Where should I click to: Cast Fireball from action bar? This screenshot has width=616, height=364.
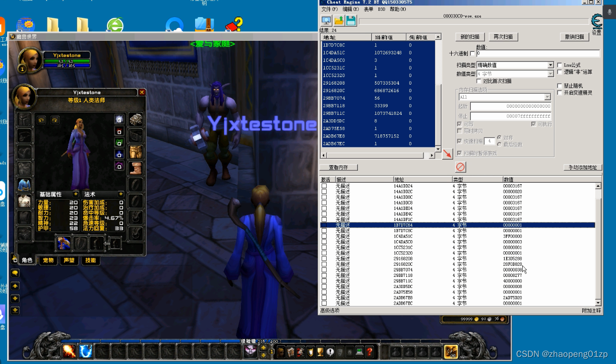[70, 351]
